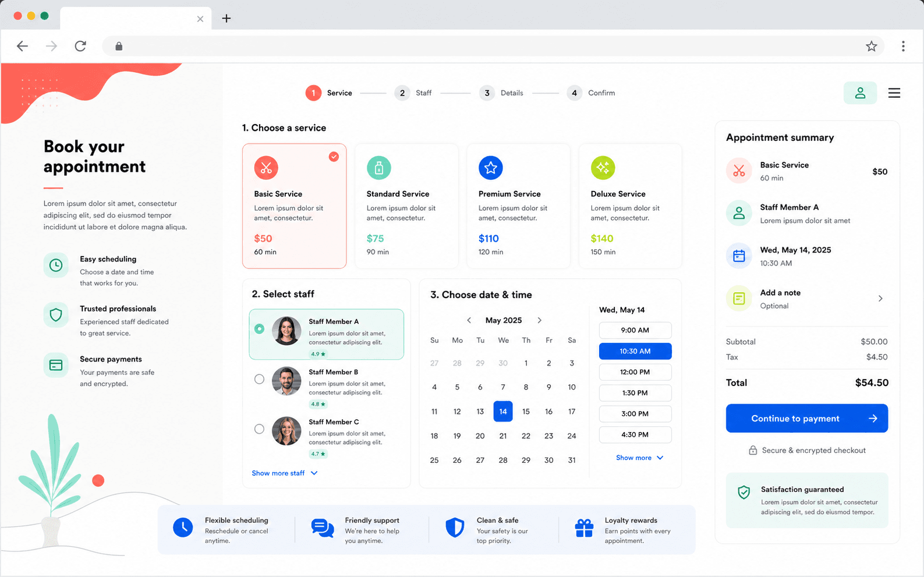Expand Show more time slots
This screenshot has width=924, height=577.
639,458
